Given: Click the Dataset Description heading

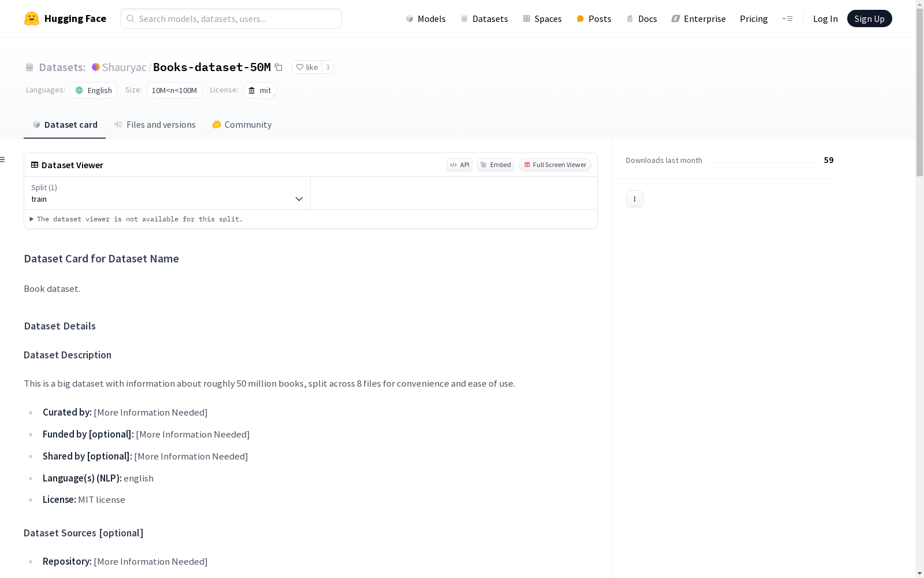Looking at the screenshot, I should [68, 355].
